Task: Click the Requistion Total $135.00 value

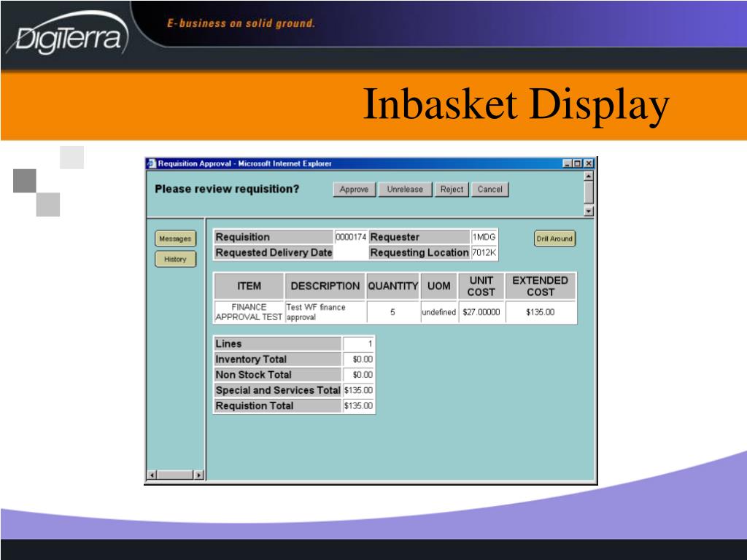Action: point(358,405)
